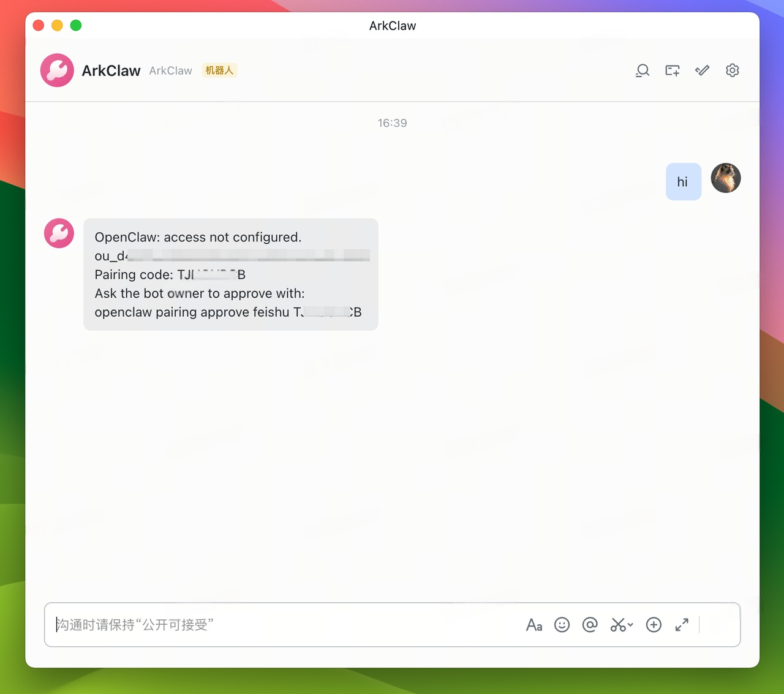Open the emoji picker
Image resolution: width=784 pixels, height=694 pixels.
point(562,625)
